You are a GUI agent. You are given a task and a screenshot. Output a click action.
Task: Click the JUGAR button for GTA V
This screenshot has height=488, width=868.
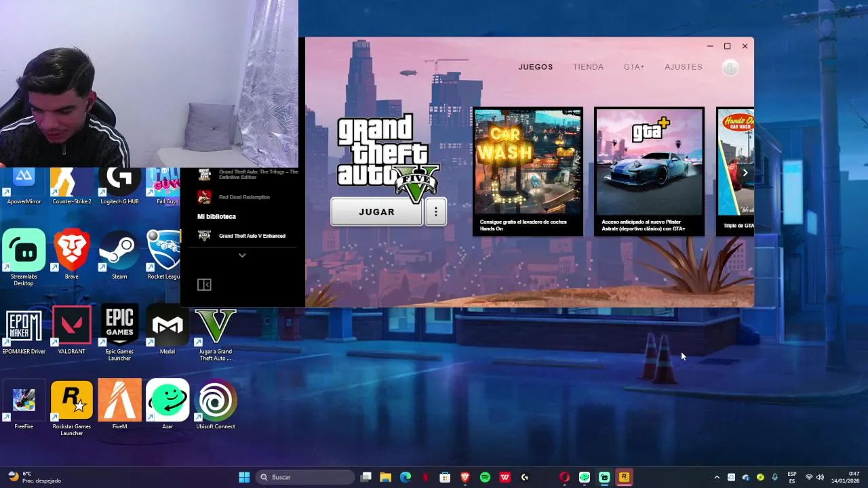376,212
